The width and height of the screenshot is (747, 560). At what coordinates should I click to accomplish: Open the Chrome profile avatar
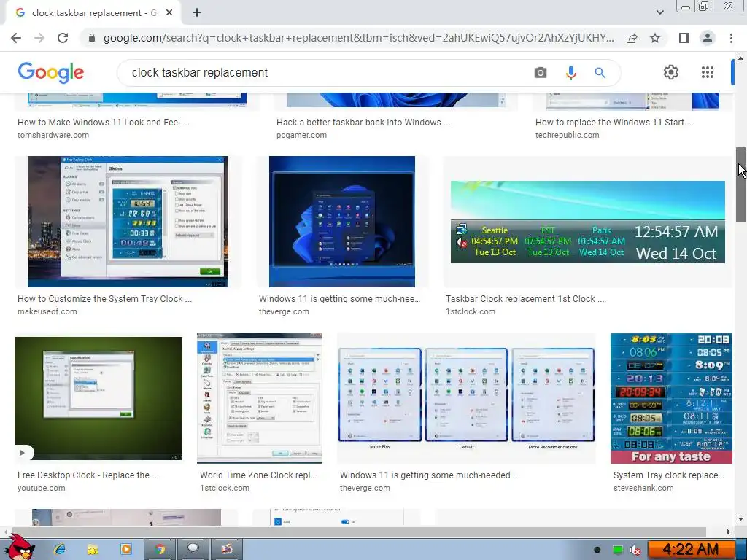[708, 38]
